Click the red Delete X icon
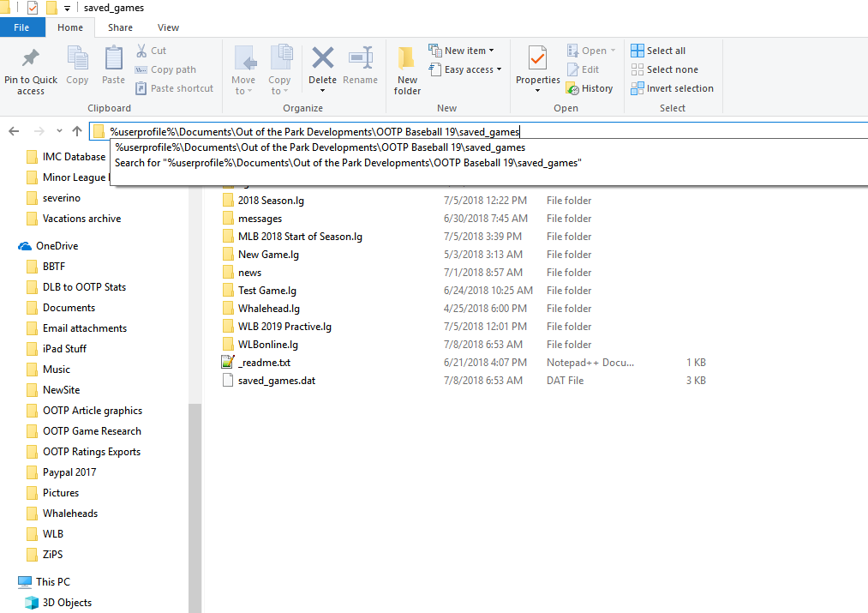868x613 pixels. 323,57
